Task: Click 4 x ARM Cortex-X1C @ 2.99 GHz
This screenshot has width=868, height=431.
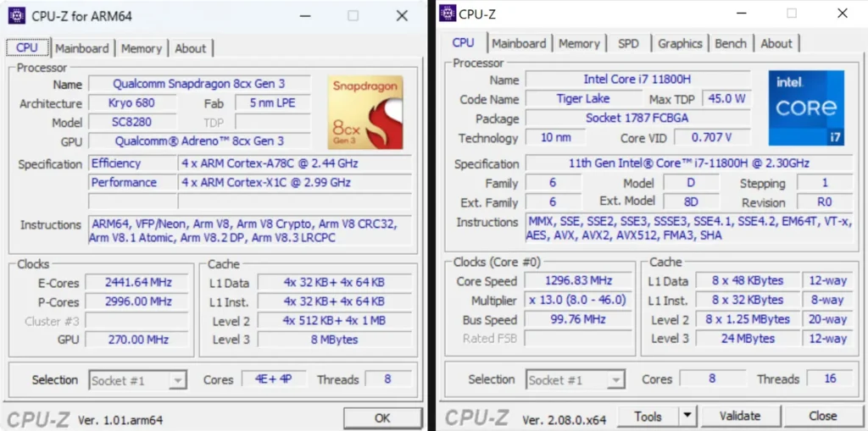Action: click(295, 182)
